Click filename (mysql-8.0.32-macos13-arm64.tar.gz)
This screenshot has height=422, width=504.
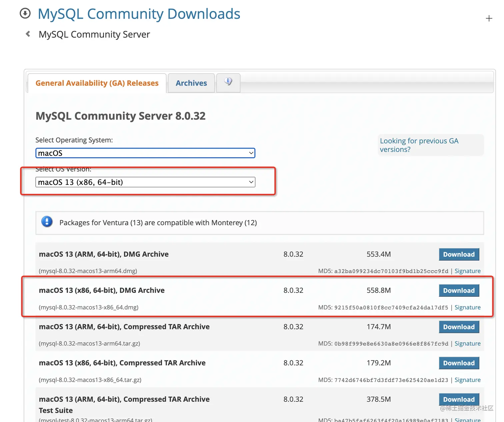[89, 344]
